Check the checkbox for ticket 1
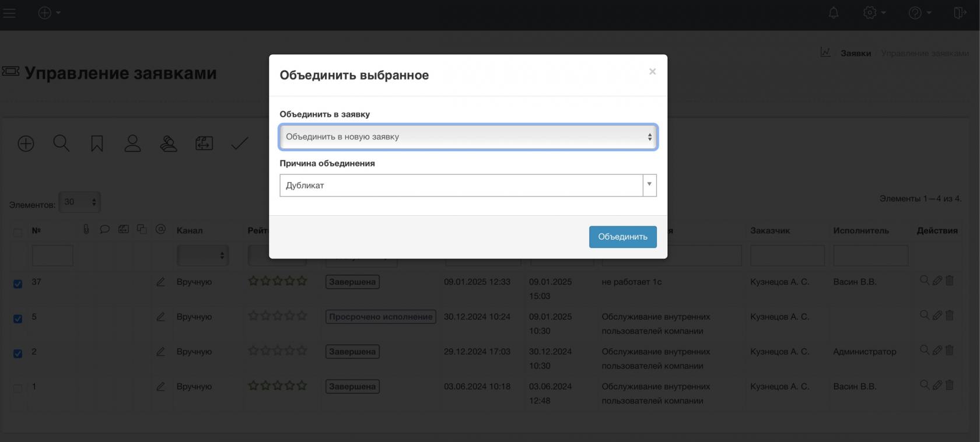This screenshot has height=442, width=980. 17,388
